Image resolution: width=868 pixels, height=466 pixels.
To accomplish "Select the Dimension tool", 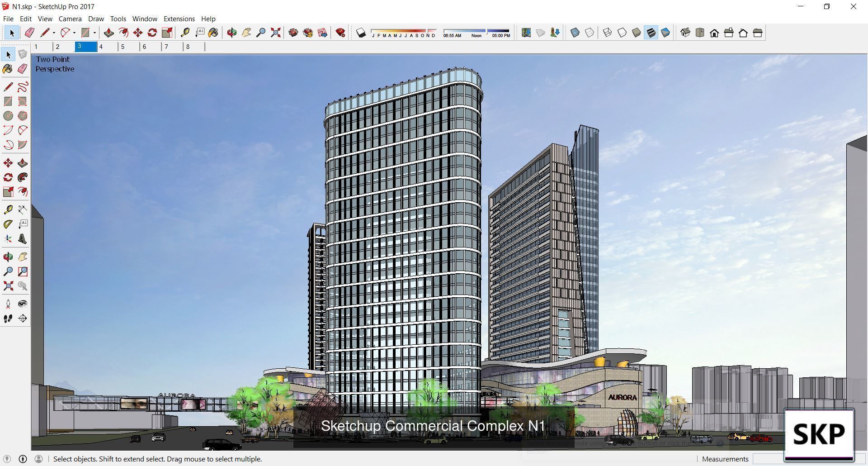I will (23, 210).
